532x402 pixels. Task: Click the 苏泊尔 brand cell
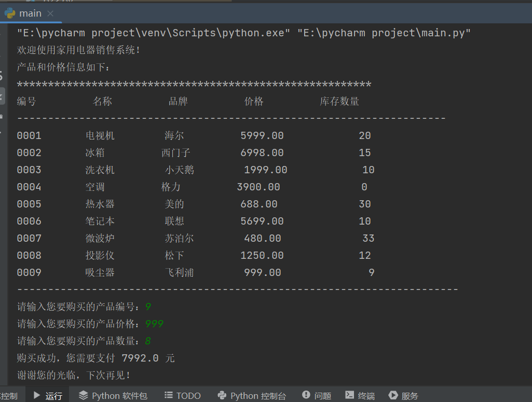180,238
